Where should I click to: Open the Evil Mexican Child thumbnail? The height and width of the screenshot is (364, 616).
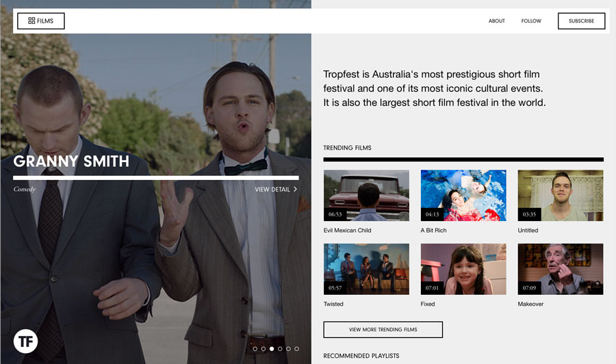click(367, 195)
